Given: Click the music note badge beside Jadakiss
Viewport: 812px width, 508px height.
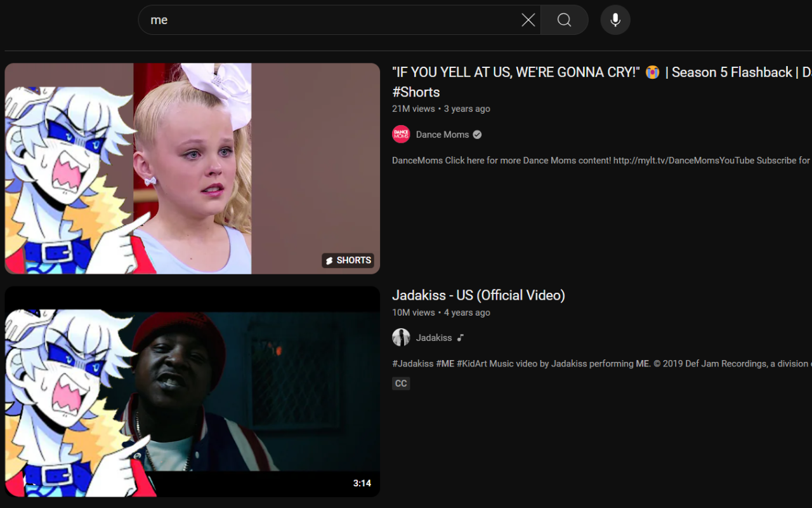Looking at the screenshot, I should coord(461,338).
